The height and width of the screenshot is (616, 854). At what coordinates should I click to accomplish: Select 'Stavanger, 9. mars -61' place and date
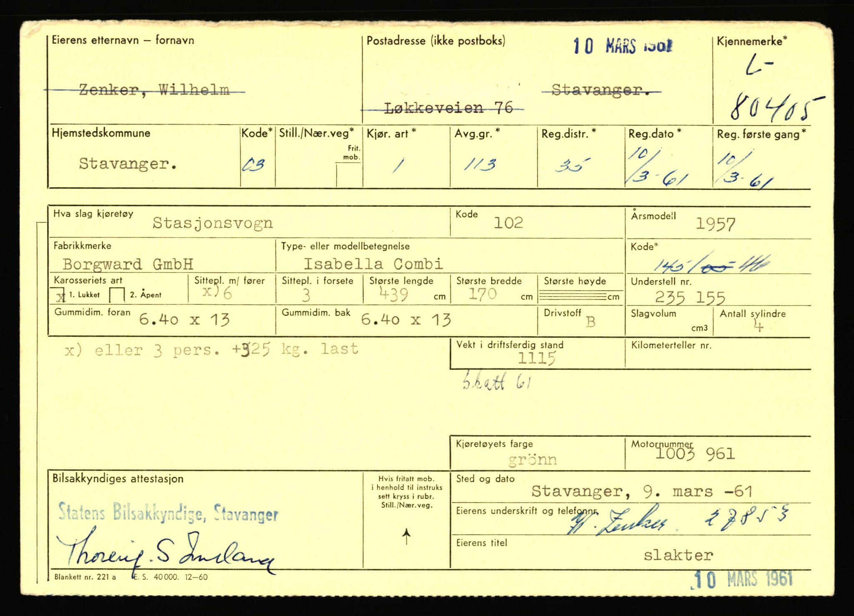[642, 492]
